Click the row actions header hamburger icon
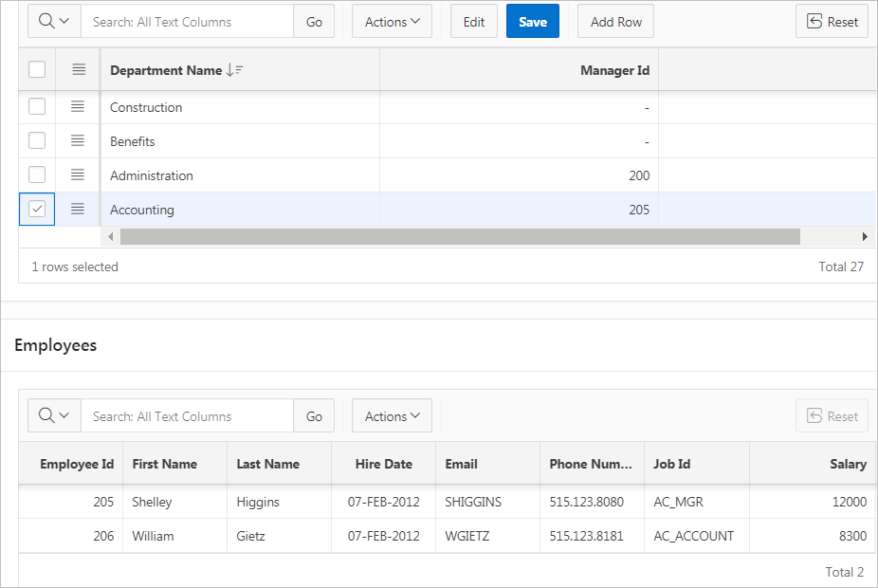The height and width of the screenshot is (588, 878). tap(79, 70)
